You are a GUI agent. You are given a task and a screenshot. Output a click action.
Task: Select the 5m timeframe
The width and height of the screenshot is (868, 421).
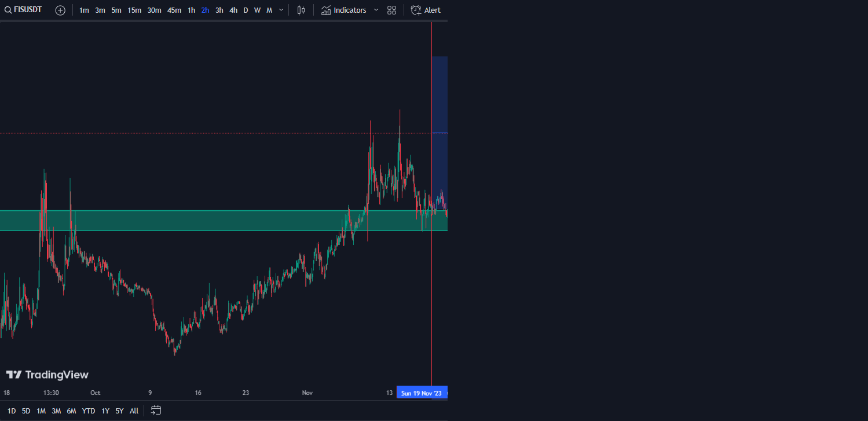point(116,10)
